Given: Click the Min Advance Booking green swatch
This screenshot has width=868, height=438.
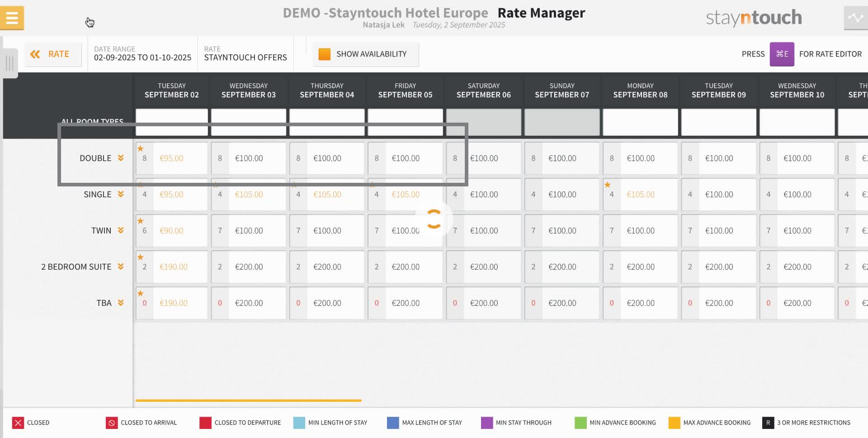Looking at the screenshot, I should 580,423.
